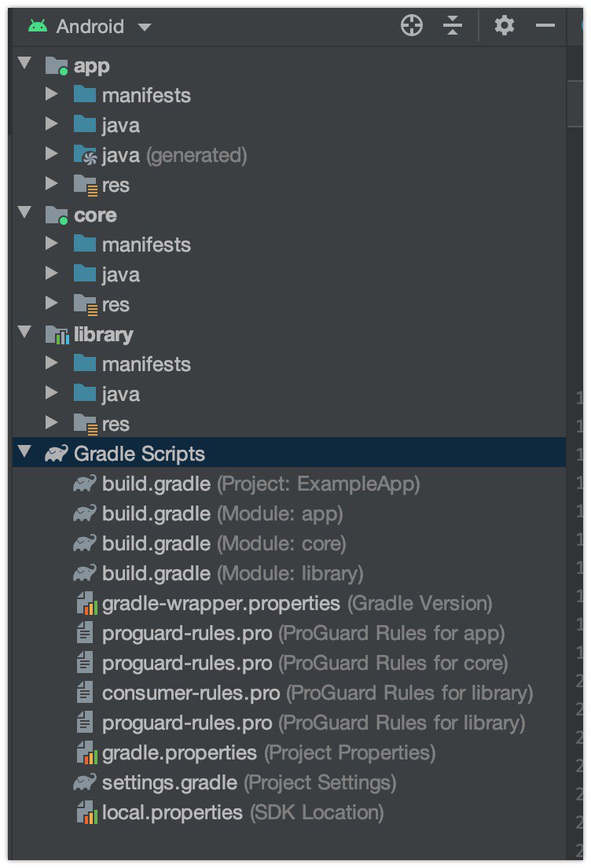Expand the library res folder
The width and height of the screenshot is (591, 868).
[51, 422]
